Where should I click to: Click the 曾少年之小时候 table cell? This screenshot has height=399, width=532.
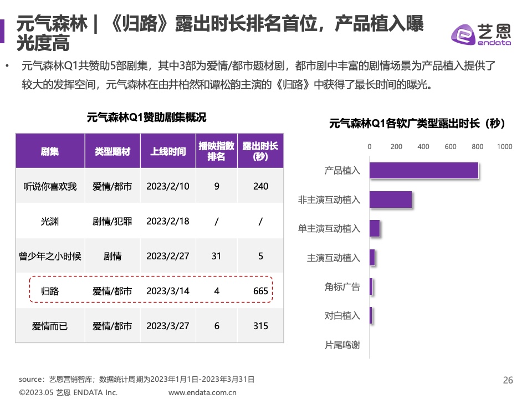[50, 256]
